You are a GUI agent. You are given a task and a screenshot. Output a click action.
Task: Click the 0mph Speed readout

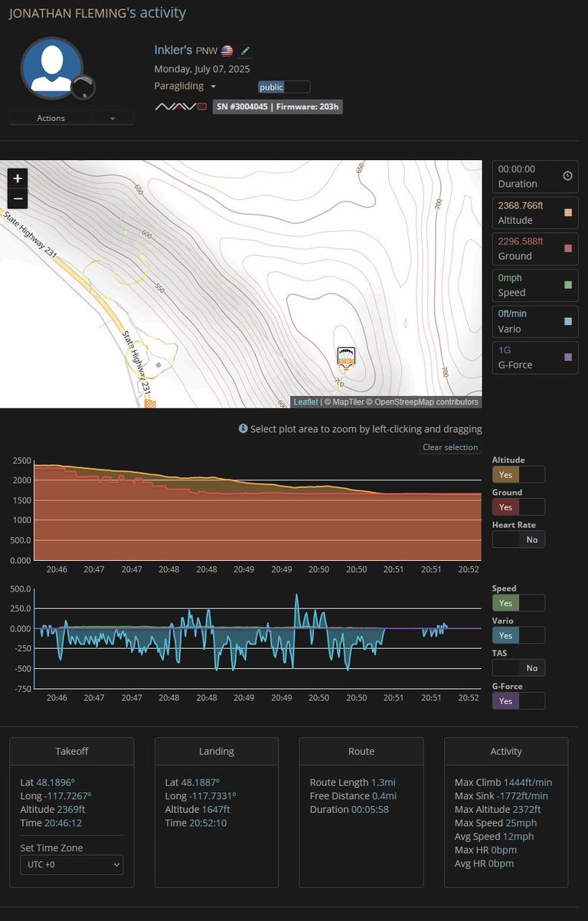[534, 285]
